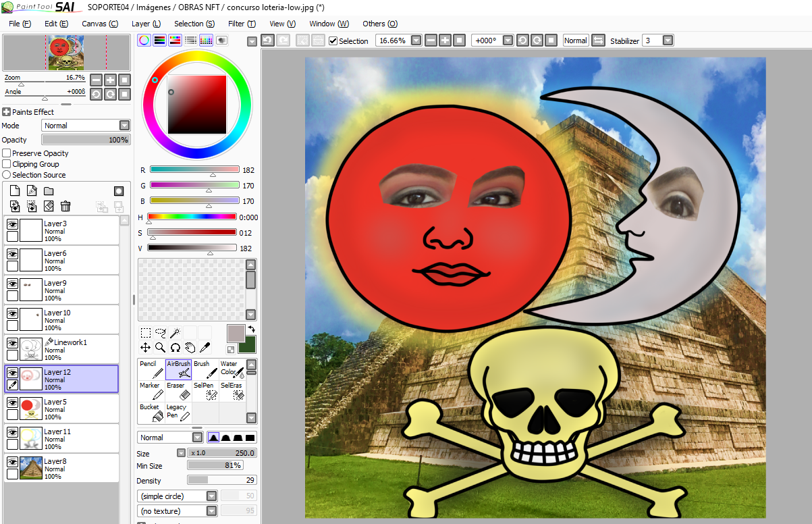This screenshot has height=524, width=812.
Task: Select the Eraser tool
Action: 178,390
